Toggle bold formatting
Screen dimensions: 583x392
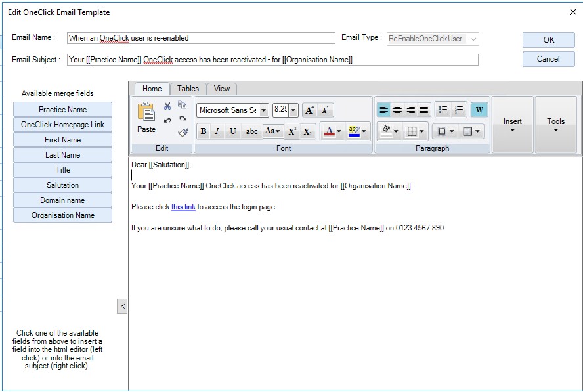[x=204, y=131]
